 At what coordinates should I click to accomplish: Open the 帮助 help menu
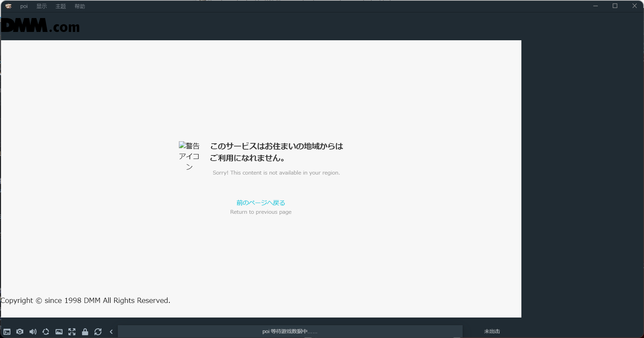tap(80, 6)
